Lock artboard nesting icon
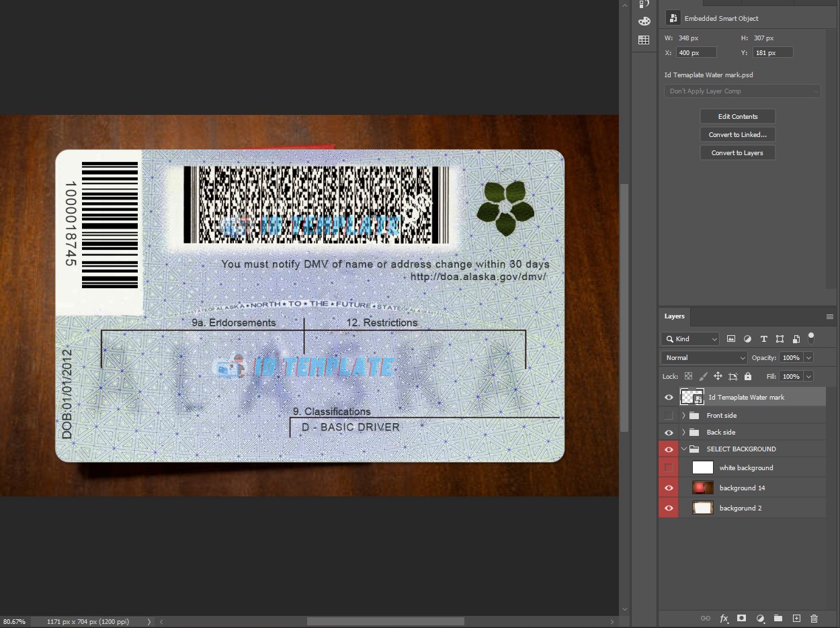Image resolution: width=840 pixels, height=628 pixels. (x=732, y=377)
